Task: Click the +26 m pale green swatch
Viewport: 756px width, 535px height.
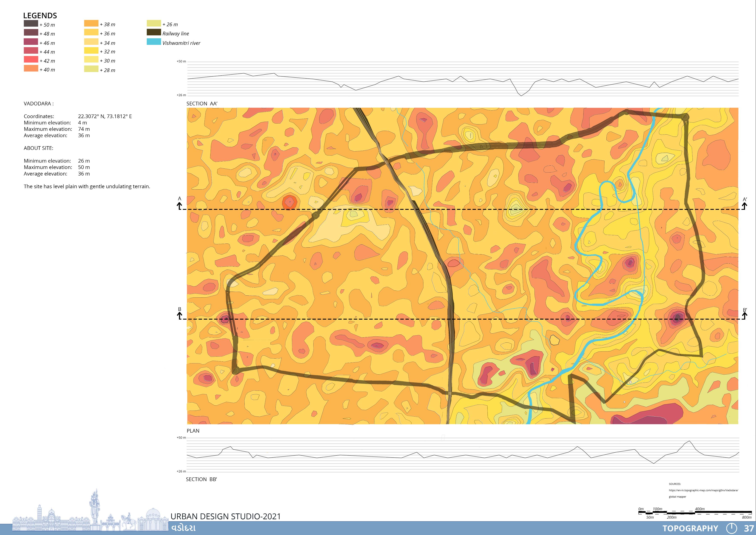Action: click(x=154, y=23)
